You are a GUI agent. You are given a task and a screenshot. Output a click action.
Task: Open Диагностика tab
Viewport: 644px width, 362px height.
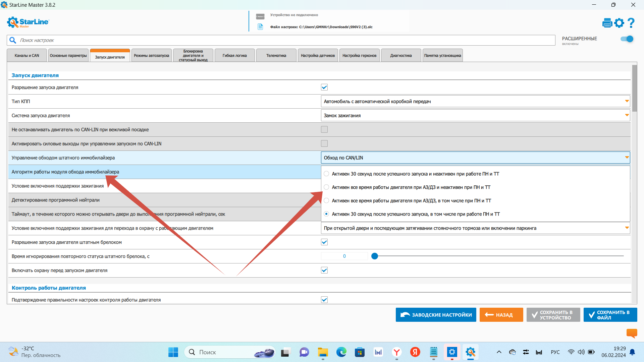401,56
